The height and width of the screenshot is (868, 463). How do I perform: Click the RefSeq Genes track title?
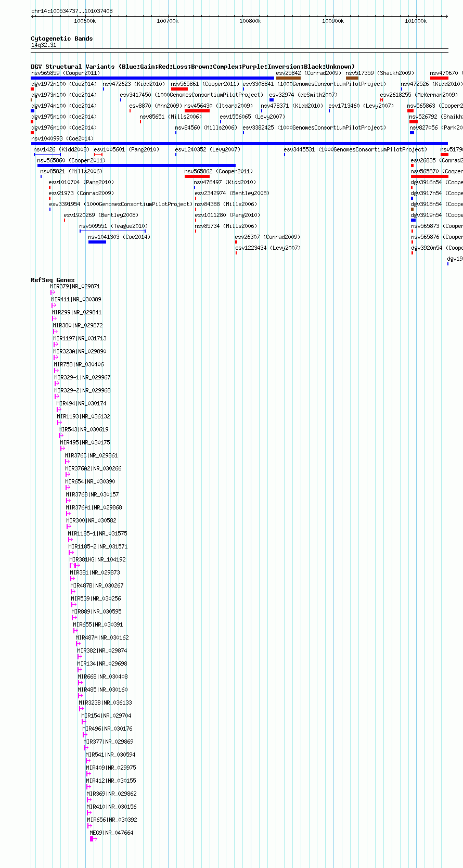click(x=53, y=280)
